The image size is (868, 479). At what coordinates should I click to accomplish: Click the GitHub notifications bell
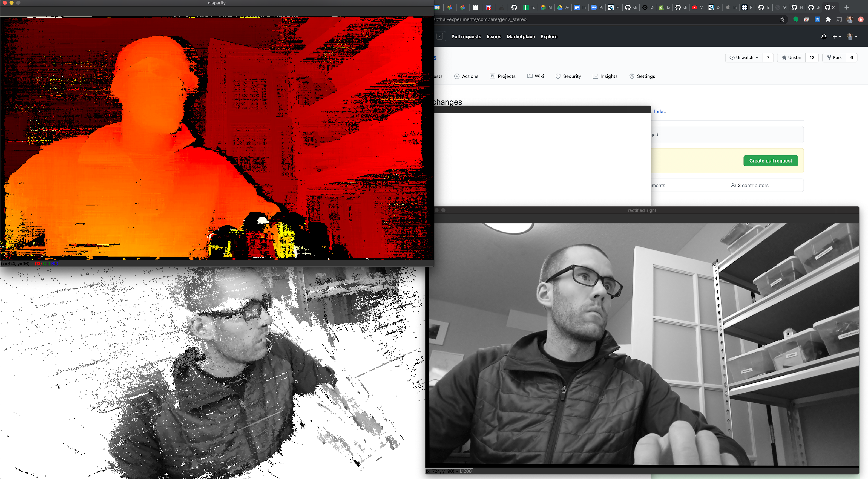pyautogui.click(x=824, y=37)
